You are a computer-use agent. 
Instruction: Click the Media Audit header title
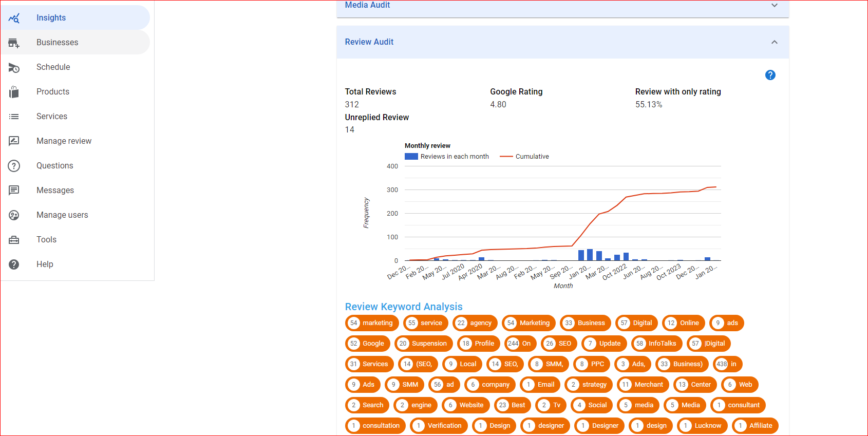(368, 5)
